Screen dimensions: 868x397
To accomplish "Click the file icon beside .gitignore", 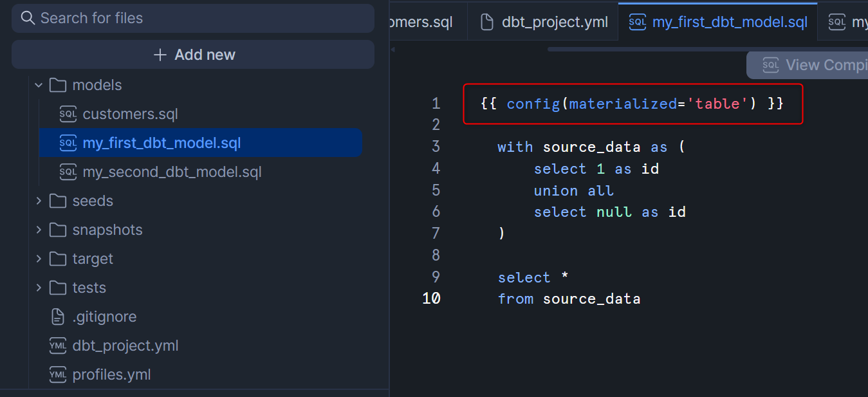I will click(x=58, y=317).
